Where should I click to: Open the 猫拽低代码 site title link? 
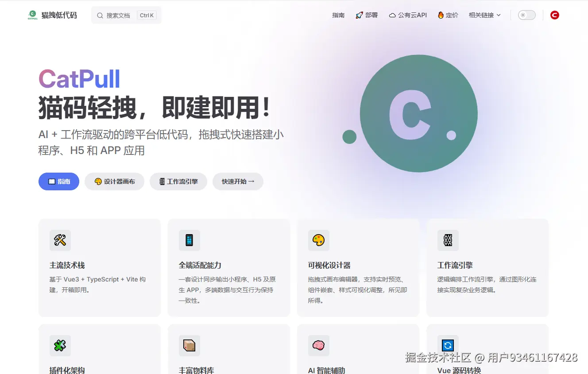(59, 15)
